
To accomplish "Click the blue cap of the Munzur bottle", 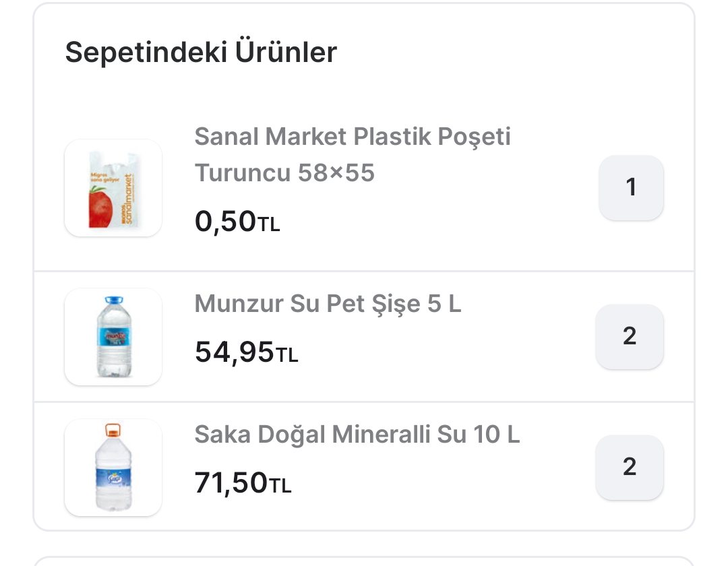I will (x=113, y=301).
